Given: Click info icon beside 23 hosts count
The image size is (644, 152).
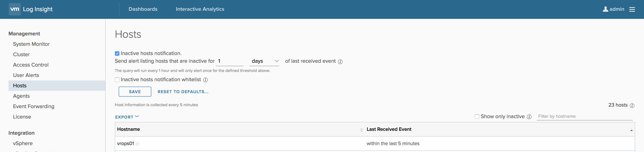Looking at the screenshot, I should pyautogui.click(x=632, y=105).
